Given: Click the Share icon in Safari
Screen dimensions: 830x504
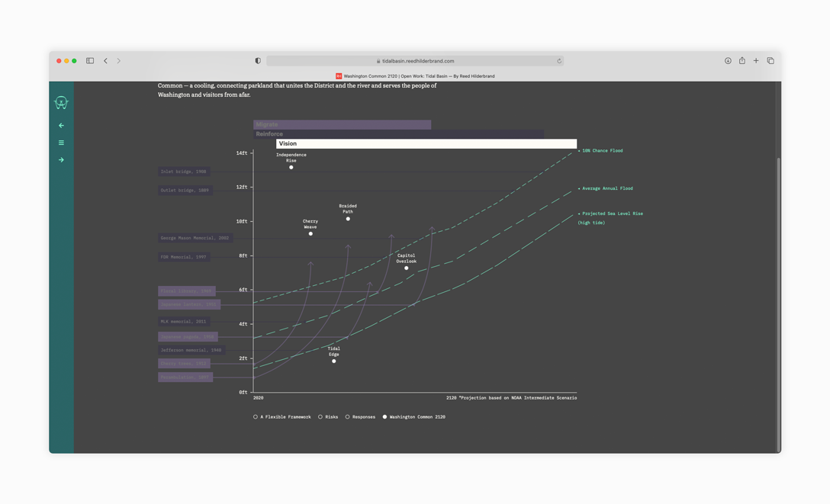Looking at the screenshot, I should (x=742, y=61).
